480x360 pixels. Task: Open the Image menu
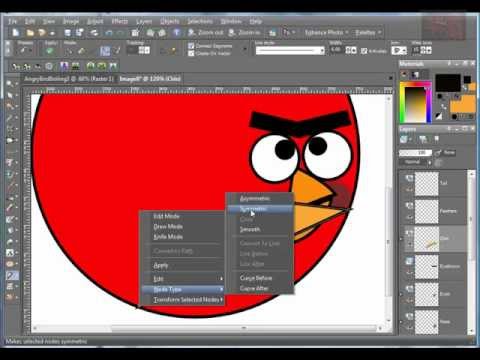71,21
